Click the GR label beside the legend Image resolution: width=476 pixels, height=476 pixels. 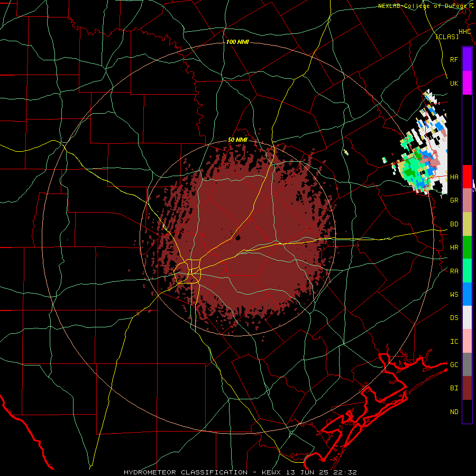click(454, 200)
